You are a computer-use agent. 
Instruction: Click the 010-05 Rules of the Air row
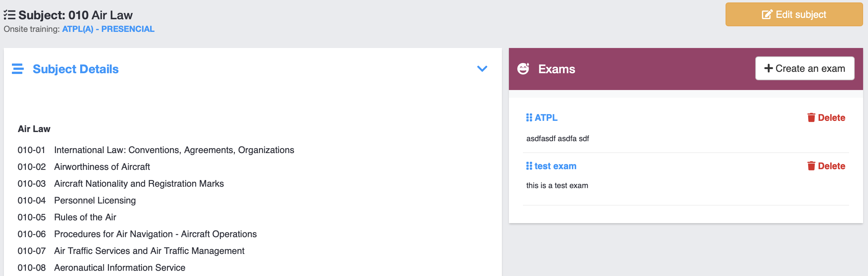coord(85,217)
